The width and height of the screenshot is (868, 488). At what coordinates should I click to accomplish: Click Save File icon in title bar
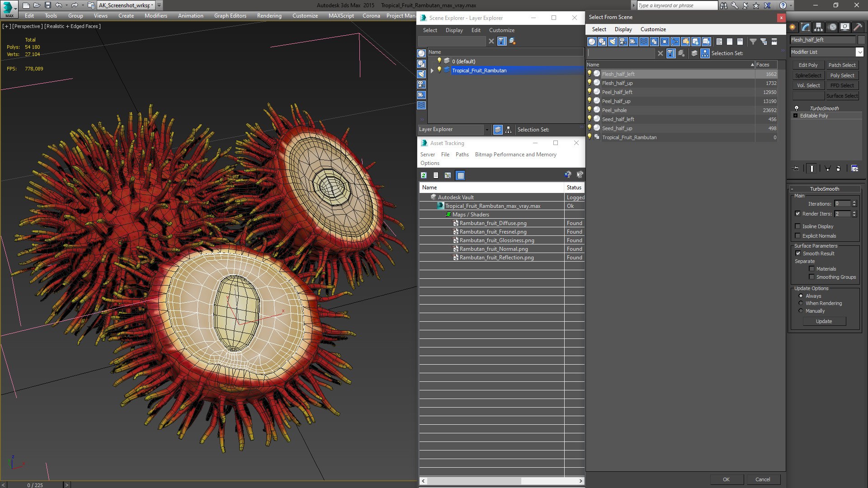click(47, 5)
